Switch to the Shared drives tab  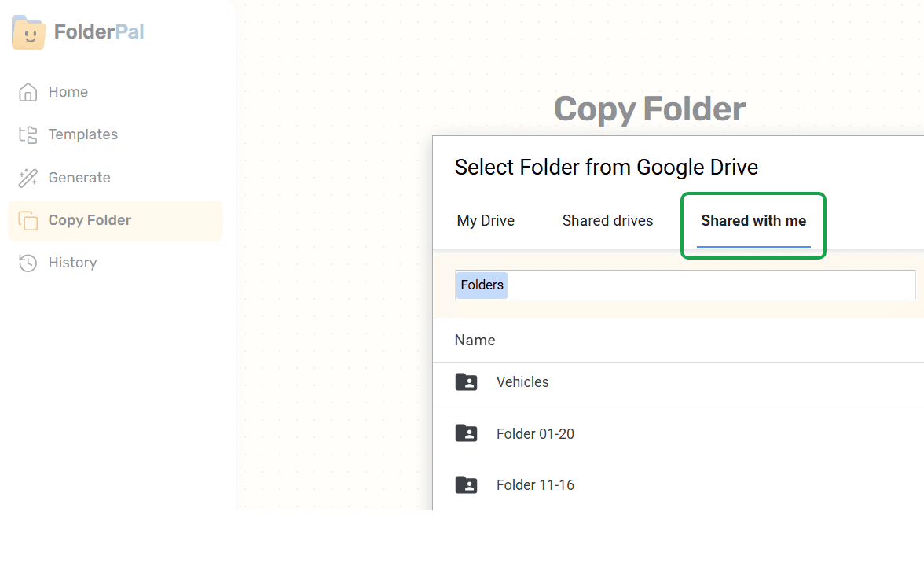click(607, 220)
